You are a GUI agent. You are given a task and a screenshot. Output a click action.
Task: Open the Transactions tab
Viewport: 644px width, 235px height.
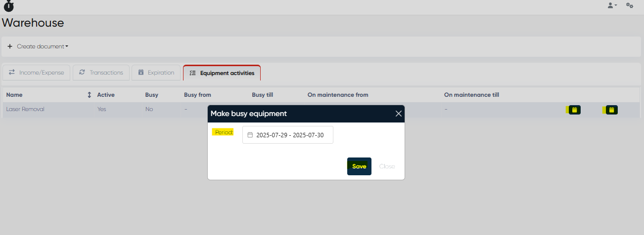coord(101,73)
